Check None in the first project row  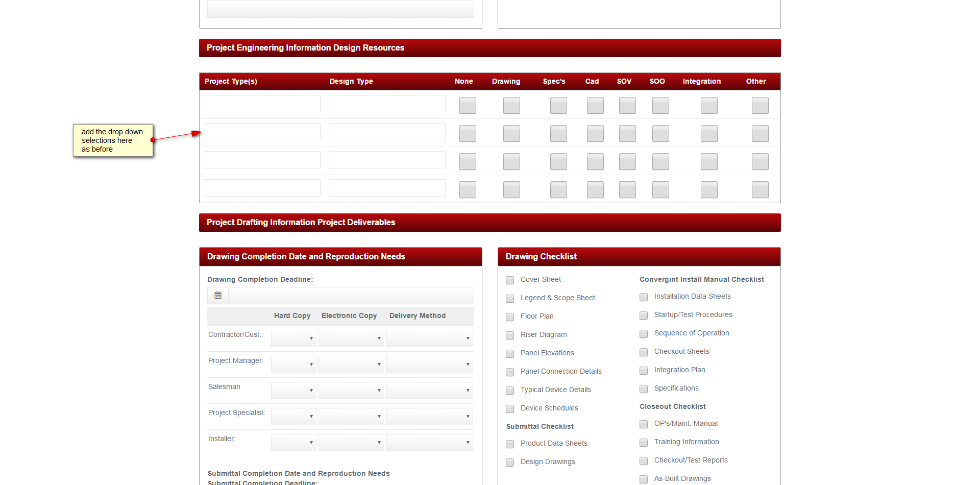point(468,106)
